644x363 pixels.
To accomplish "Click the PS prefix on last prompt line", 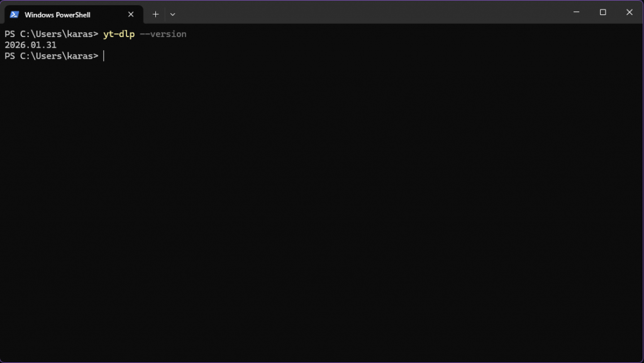I will (x=9, y=56).
